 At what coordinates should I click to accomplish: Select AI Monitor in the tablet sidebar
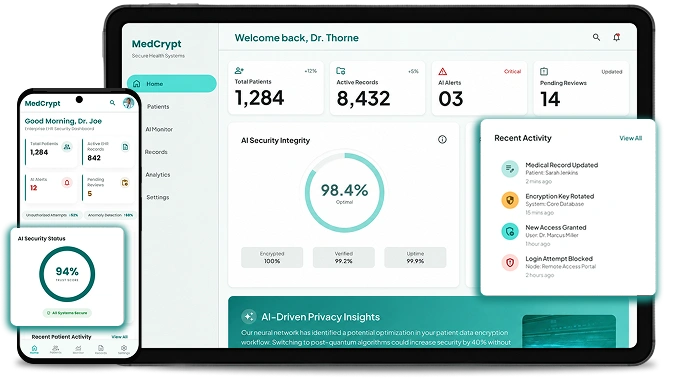pos(159,129)
